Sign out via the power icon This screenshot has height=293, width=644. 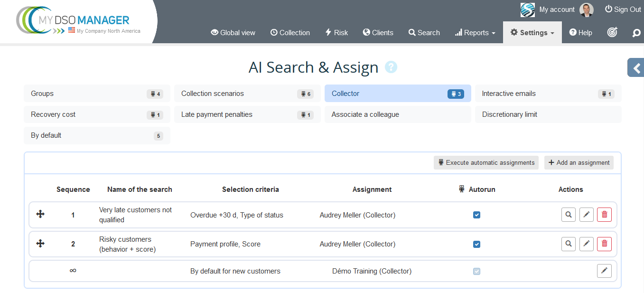coord(608,9)
